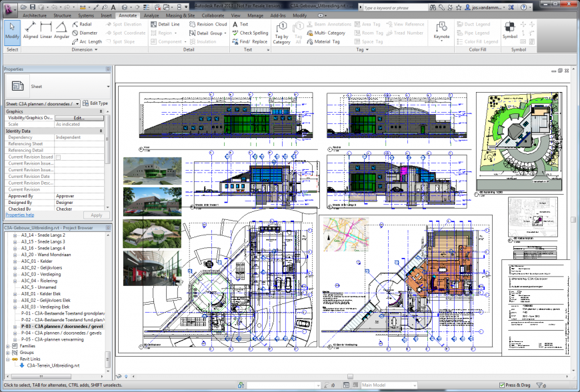Toggle the Press & Drag checkbox
This screenshot has height=392, width=580.
tap(502, 385)
